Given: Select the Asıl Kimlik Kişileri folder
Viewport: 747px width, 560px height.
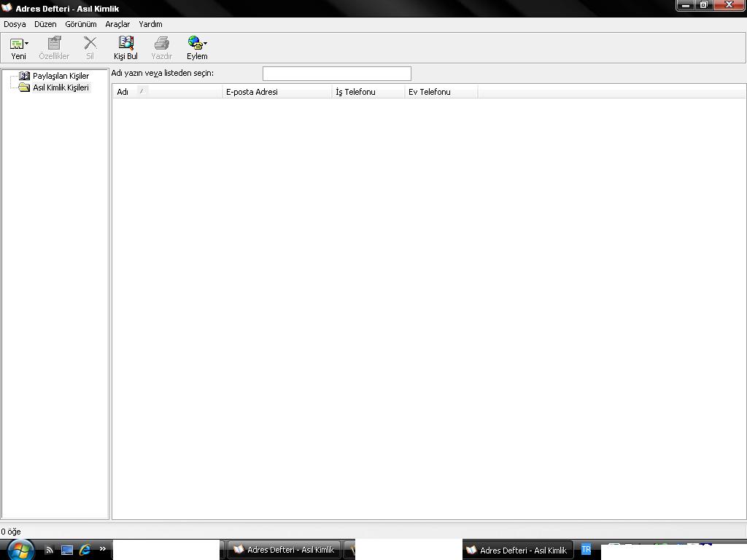Looking at the screenshot, I should tap(60, 87).
